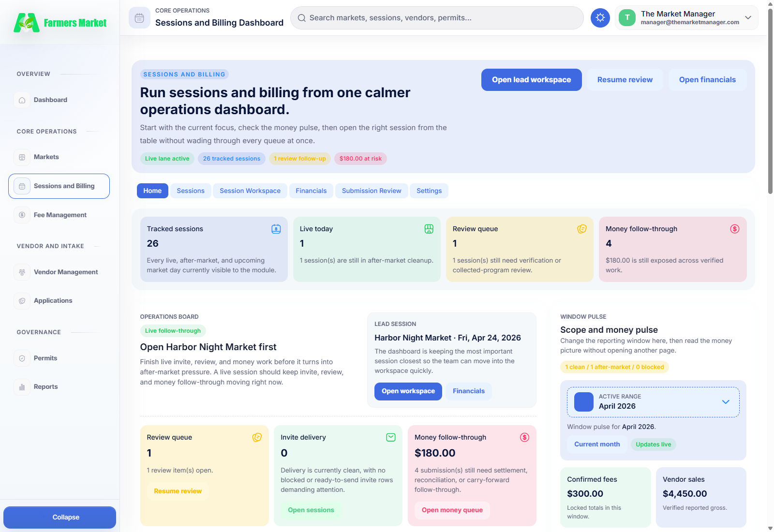Toggle the Live lane active chip
Image resolution: width=774 pixels, height=532 pixels.
click(x=167, y=158)
